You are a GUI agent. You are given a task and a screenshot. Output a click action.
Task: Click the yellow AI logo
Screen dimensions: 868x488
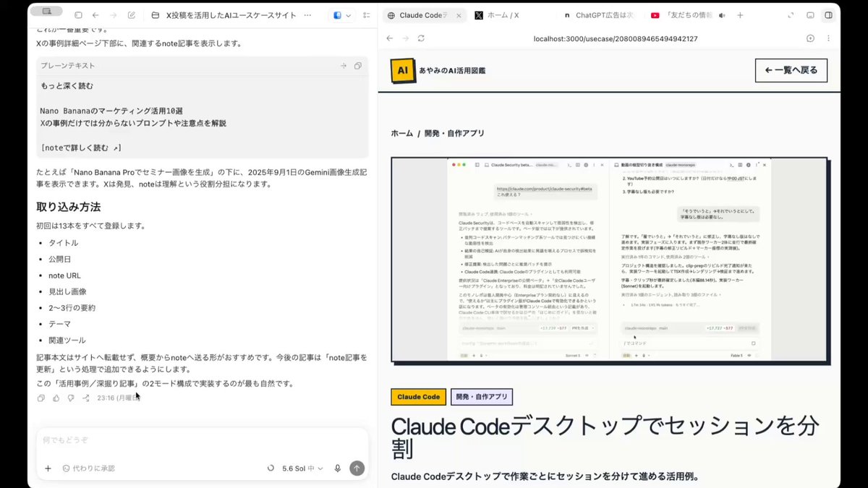pos(403,70)
